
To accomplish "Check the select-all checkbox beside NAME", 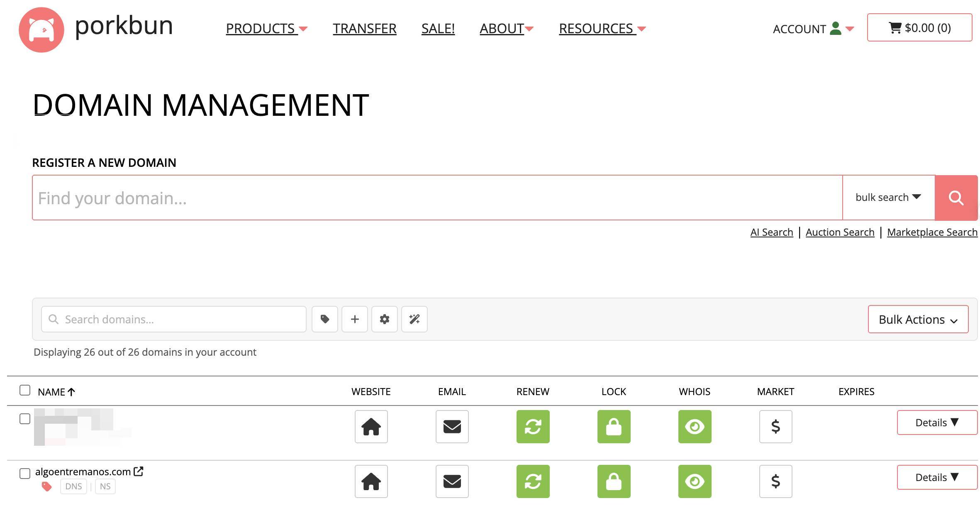I will click(25, 391).
